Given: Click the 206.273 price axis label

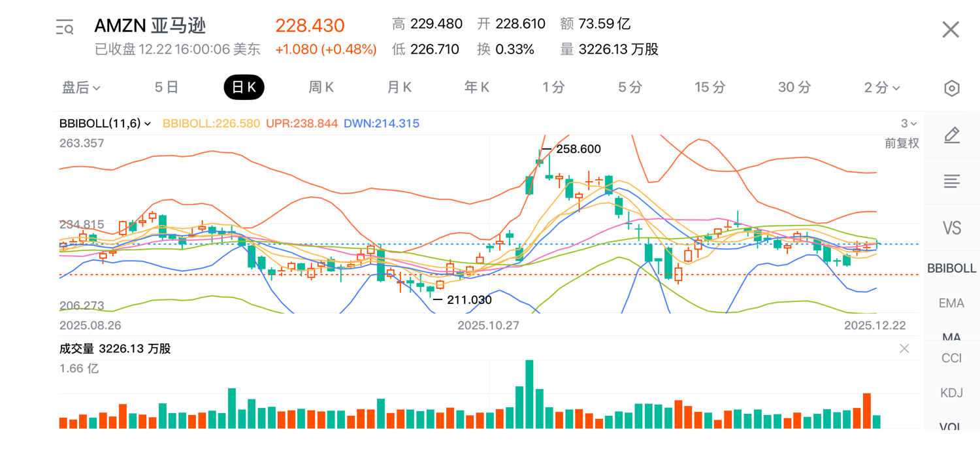Looking at the screenshot, I should click(82, 305).
